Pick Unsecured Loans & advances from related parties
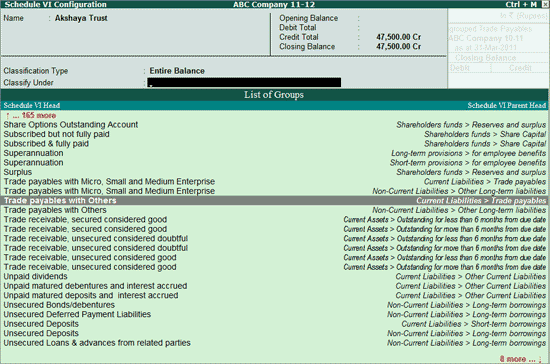This screenshot has height=364, width=550. coord(275,343)
